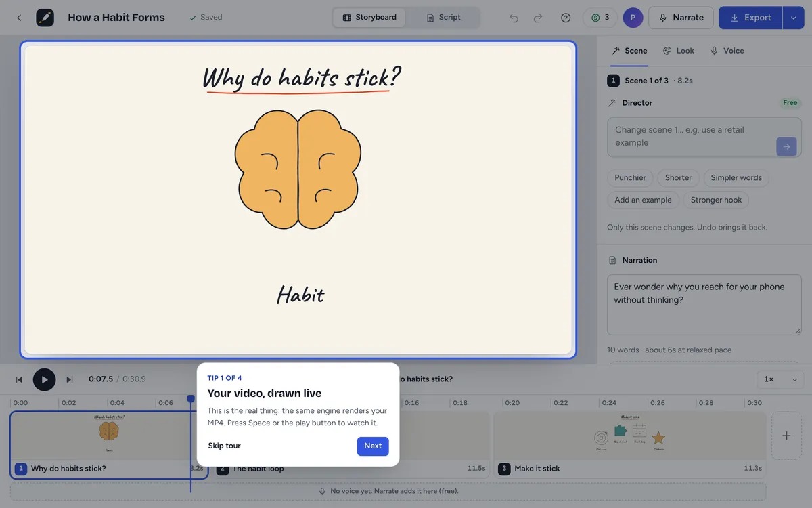Open the user profile avatar P
This screenshot has width=812, height=508.
(633, 18)
